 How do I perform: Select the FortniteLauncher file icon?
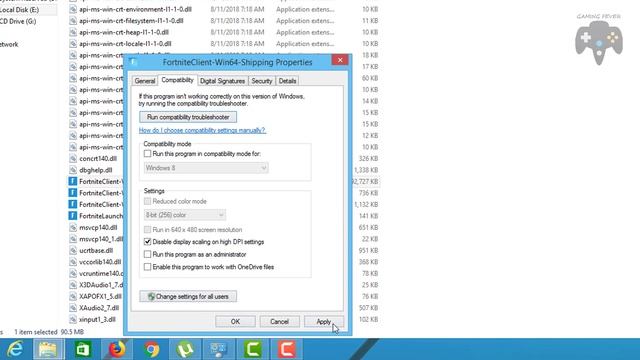pyautogui.click(x=73, y=216)
